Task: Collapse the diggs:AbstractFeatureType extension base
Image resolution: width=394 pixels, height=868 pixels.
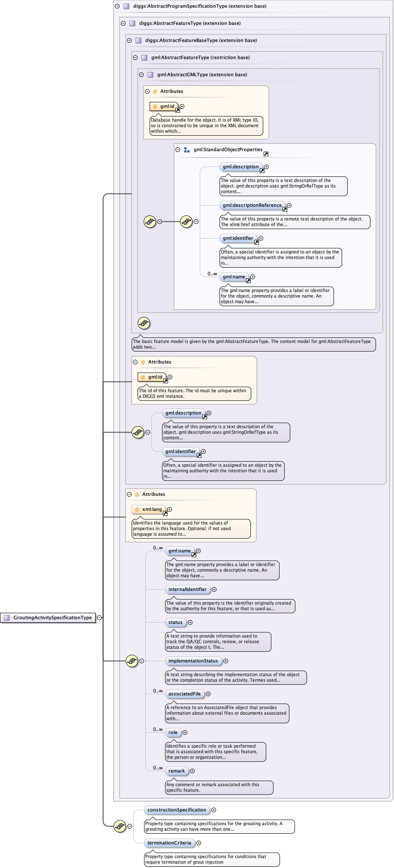Action: (x=123, y=24)
